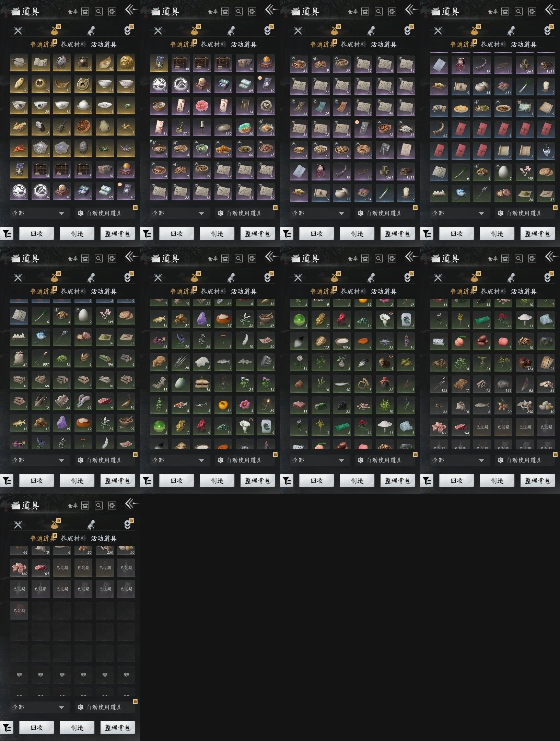Image resolution: width=560 pixels, height=741 pixels.
Task: Click the gold ore with count 173
Action: click(x=321, y=341)
